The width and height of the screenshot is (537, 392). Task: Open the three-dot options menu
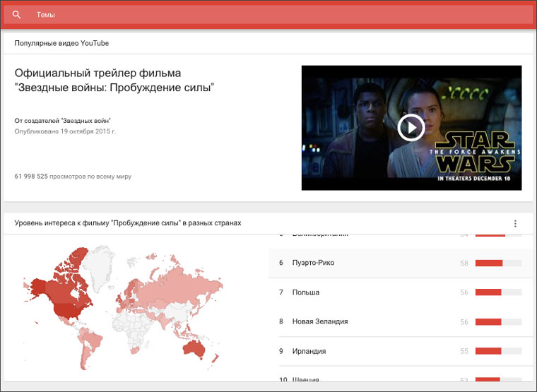point(515,224)
